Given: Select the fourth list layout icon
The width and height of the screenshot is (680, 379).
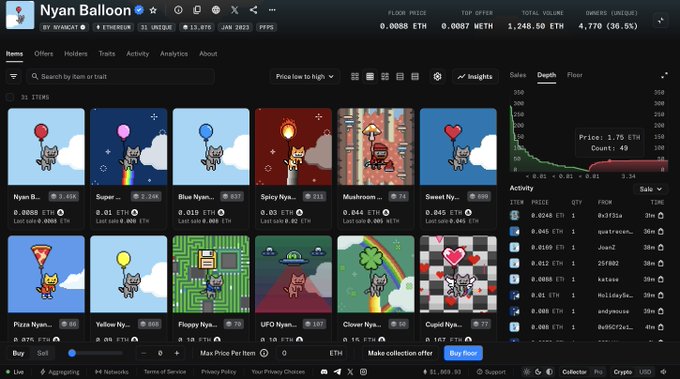Looking at the screenshot, I should pyautogui.click(x=400, y=76).
